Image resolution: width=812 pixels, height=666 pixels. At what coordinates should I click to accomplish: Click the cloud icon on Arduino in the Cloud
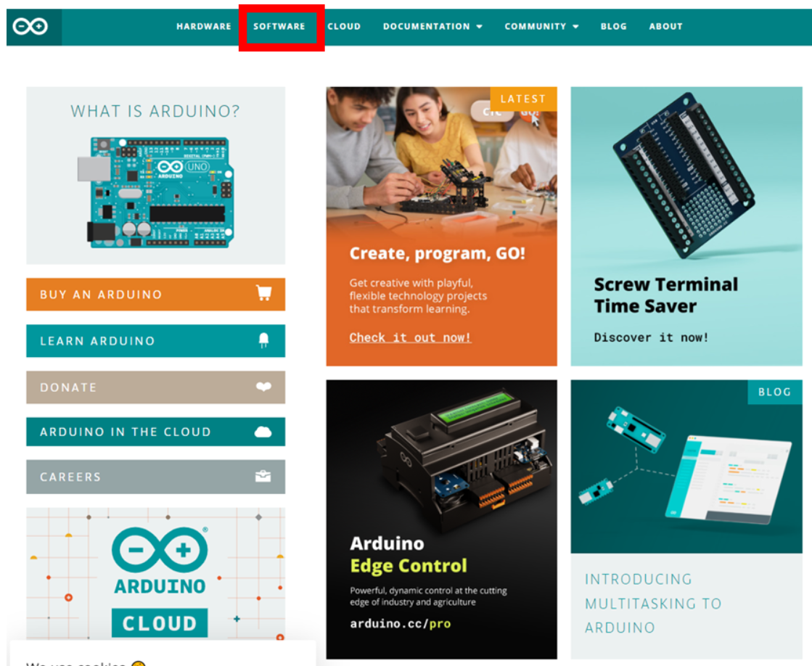coord(263,432)
